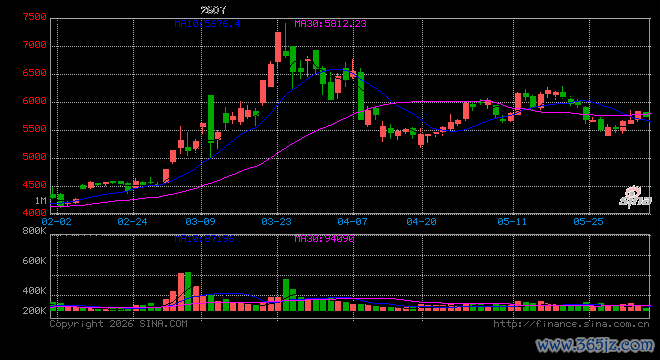Viewport: 660px width, 360px height.
Task: Click the tallest green volume bar
Action: [188, 291]
